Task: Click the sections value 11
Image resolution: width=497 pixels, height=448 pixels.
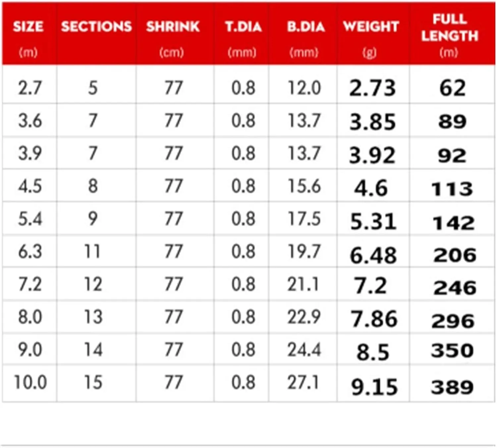Action: coord(92,251)
